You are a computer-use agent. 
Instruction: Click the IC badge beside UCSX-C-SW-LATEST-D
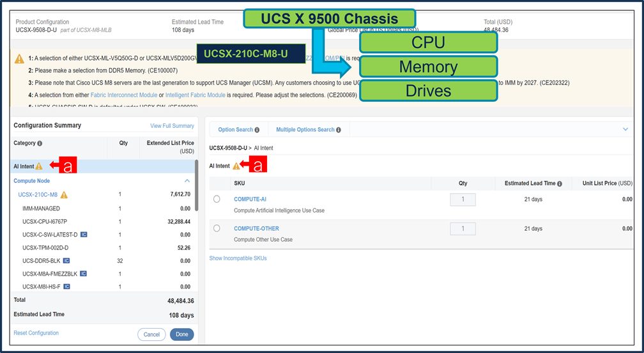84,235
